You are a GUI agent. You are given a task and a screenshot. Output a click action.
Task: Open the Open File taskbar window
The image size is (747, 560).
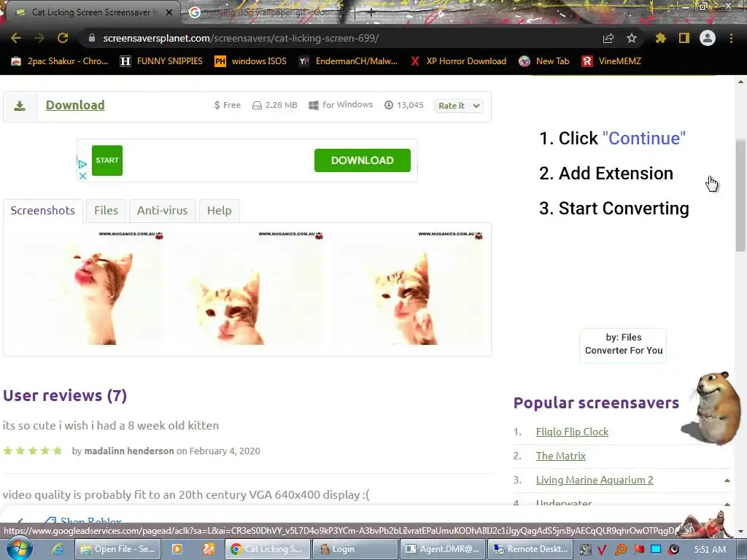pyautogui.click(x=117, y=549)
